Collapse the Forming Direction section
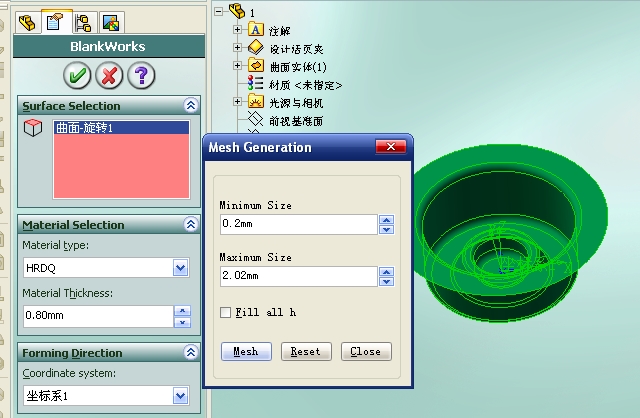 (191, 352)
